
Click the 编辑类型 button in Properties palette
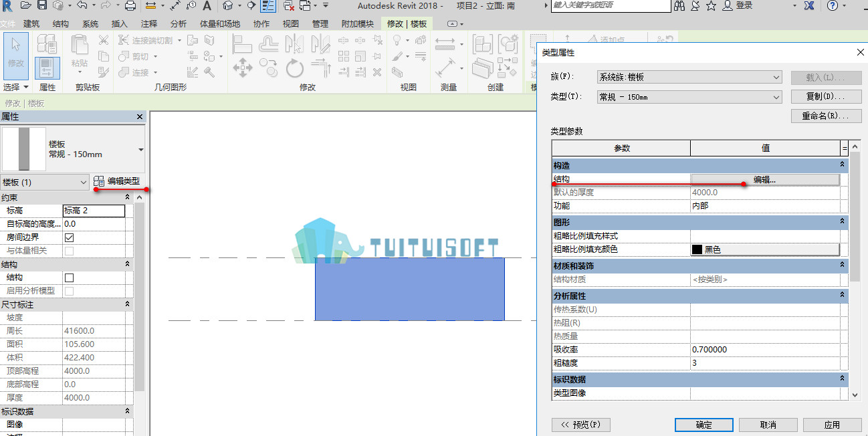[117, 181]
